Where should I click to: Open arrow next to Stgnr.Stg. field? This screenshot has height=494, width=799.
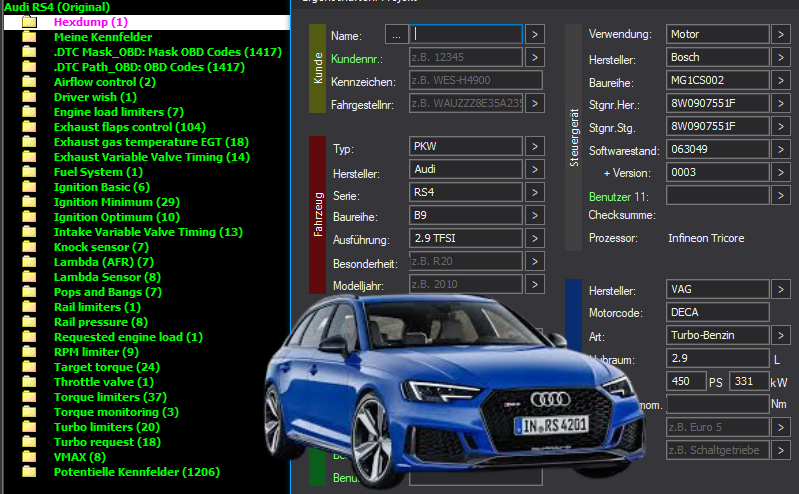point(781,126)
